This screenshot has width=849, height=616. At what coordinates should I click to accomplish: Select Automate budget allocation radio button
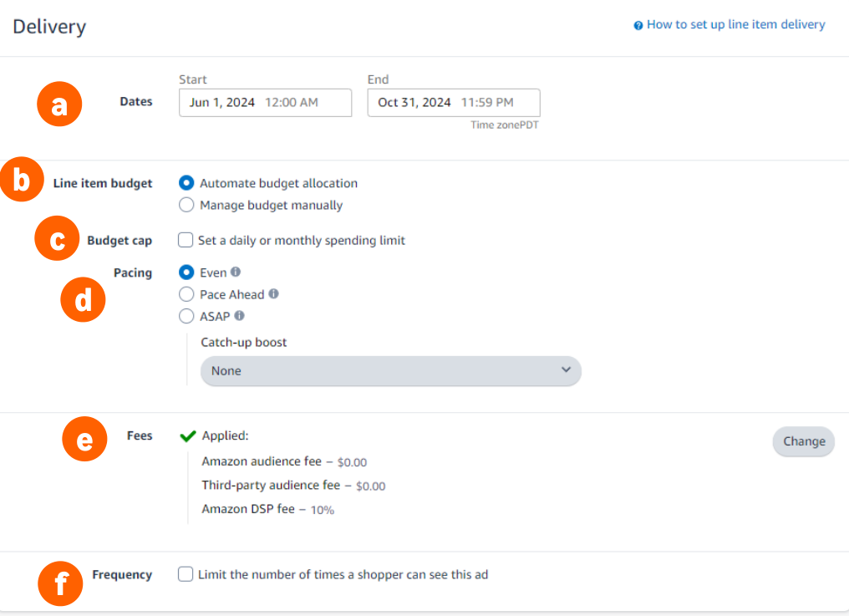click(186, 183)
